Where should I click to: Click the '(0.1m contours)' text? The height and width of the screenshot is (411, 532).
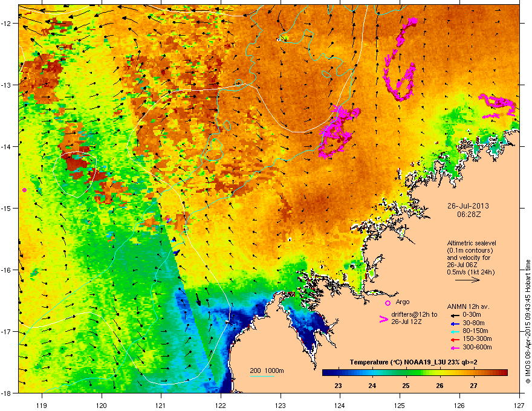pyautogui.click(x=470, y=250)
